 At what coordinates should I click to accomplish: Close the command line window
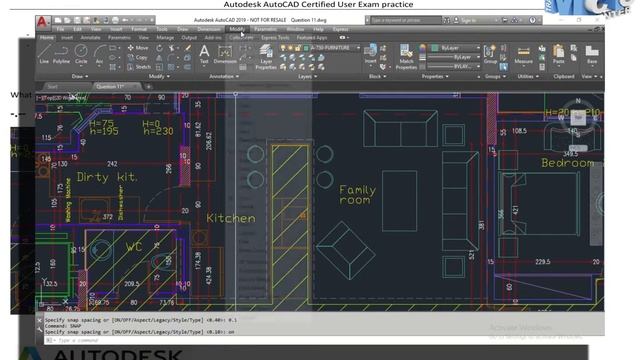coord(40,320)
